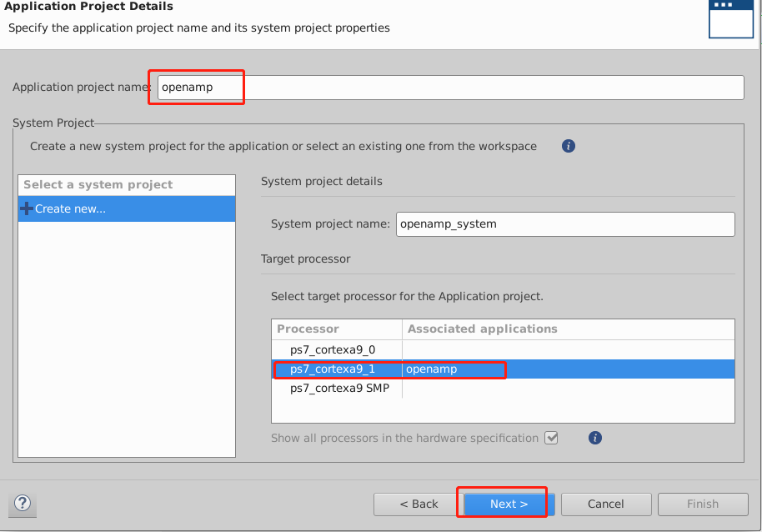
Task: Select ps7_cortexa9_1 processor row
Action: pyautogui.click(x=333, y=369)
